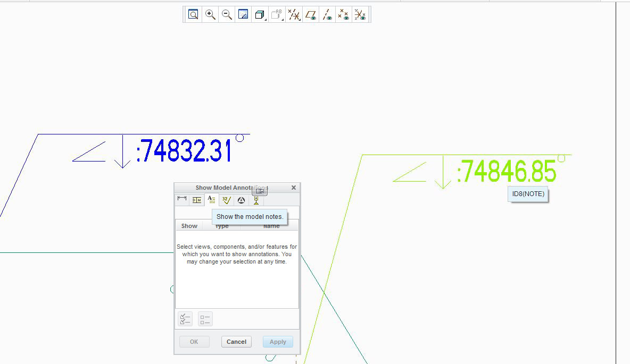Toggle datum point display

[x=344, y=15]
